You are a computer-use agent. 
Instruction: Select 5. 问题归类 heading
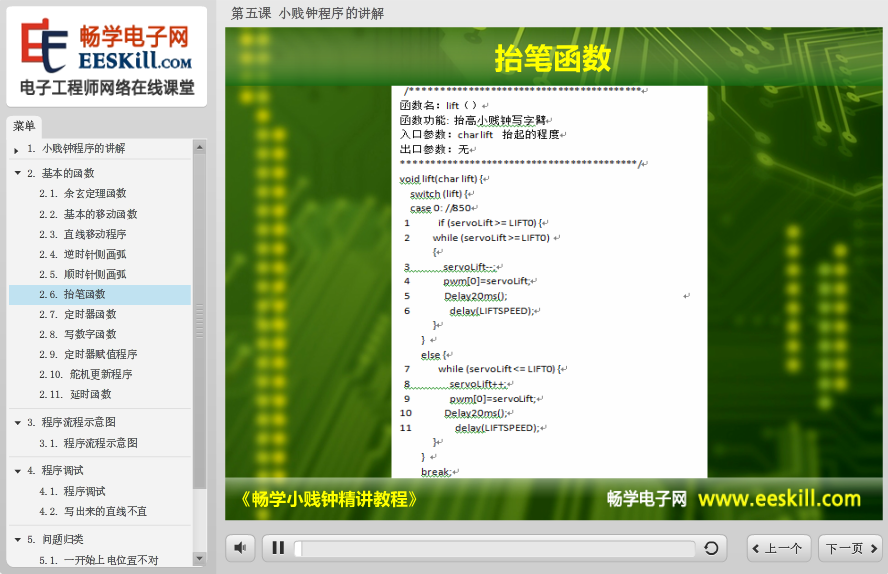click(x=55, y=539)
